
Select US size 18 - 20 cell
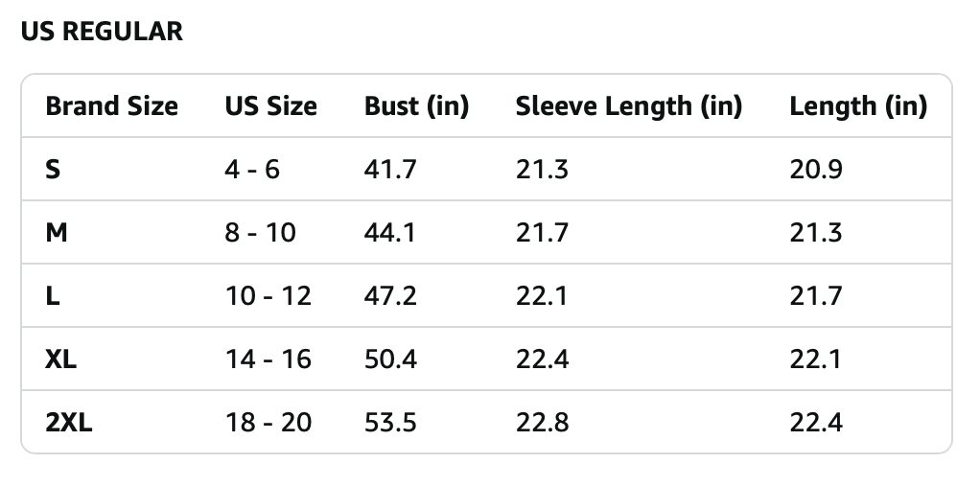pos(268,423)
